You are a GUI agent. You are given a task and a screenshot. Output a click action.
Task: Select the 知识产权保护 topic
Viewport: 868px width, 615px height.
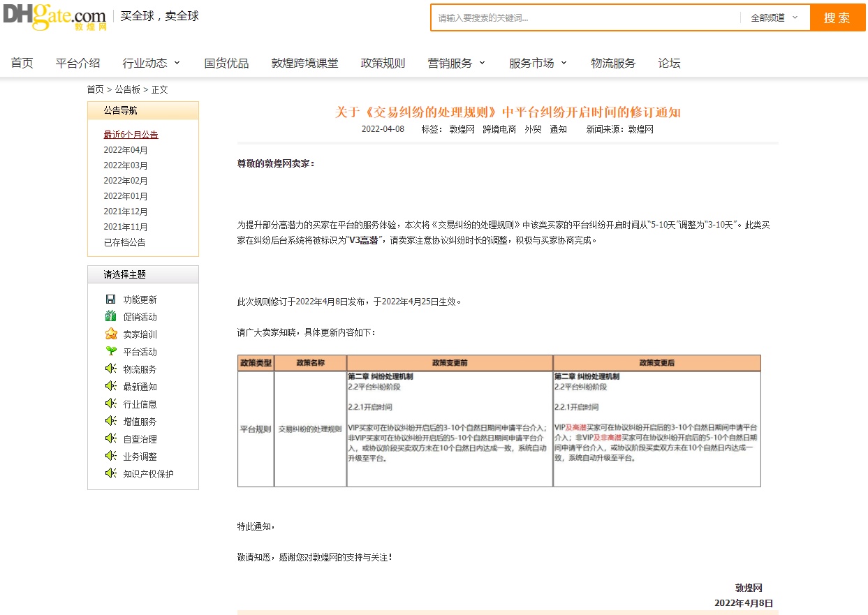149,474
